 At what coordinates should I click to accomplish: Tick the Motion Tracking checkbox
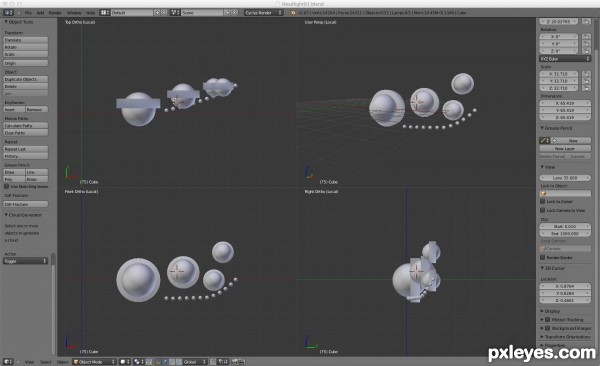click(548, 319)
